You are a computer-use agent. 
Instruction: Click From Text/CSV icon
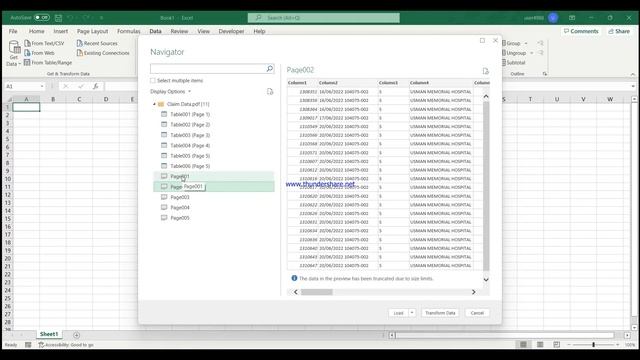point(27,43)
